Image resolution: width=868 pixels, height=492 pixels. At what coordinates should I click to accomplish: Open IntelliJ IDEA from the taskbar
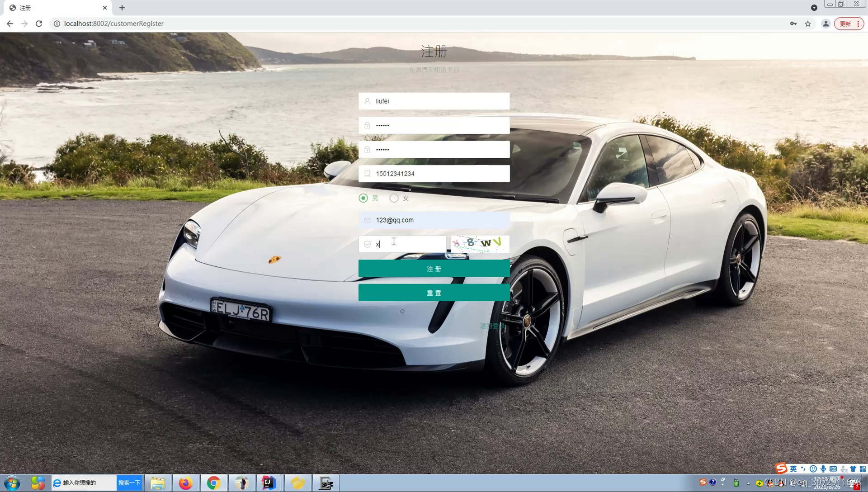[269, 483]
